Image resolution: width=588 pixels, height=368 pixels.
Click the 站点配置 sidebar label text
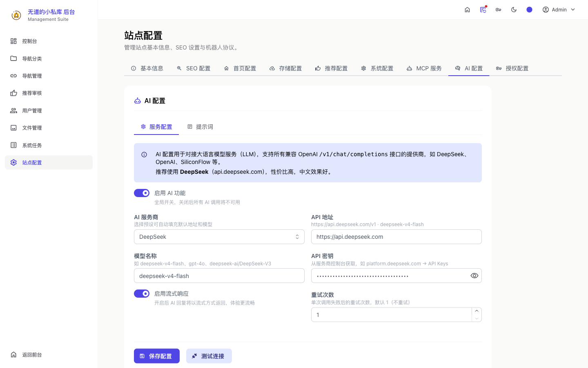point(32,163)
